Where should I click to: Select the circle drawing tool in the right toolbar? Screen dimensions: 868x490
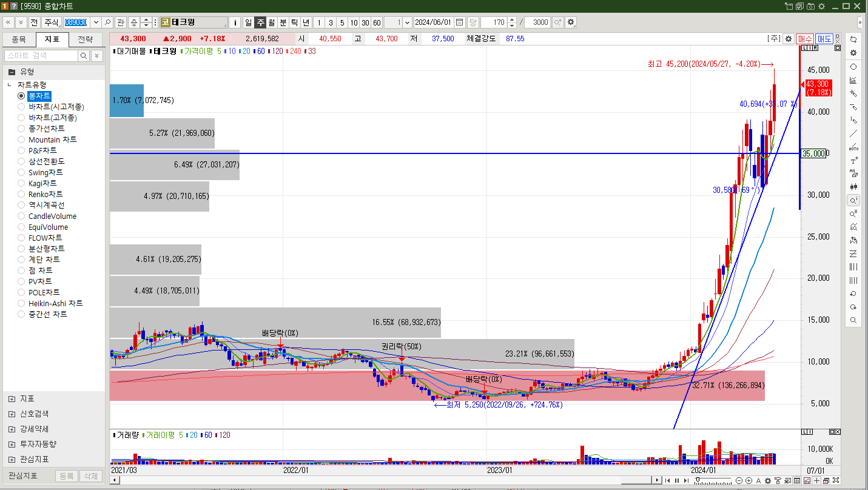853,67
